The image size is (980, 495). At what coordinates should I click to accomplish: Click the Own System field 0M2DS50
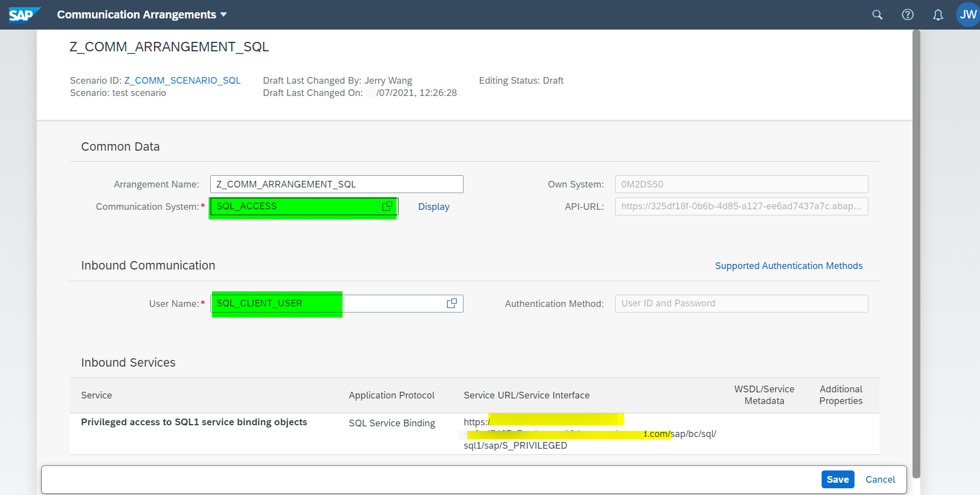(741, 184)
